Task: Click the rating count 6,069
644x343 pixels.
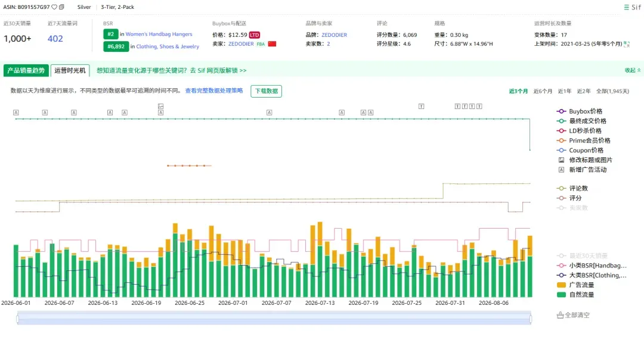Action: coord(410,35)
